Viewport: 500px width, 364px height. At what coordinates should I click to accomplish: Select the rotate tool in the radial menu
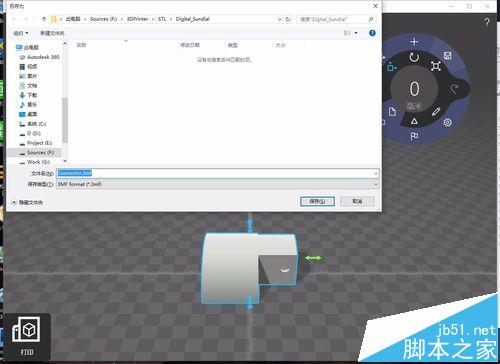414,57
